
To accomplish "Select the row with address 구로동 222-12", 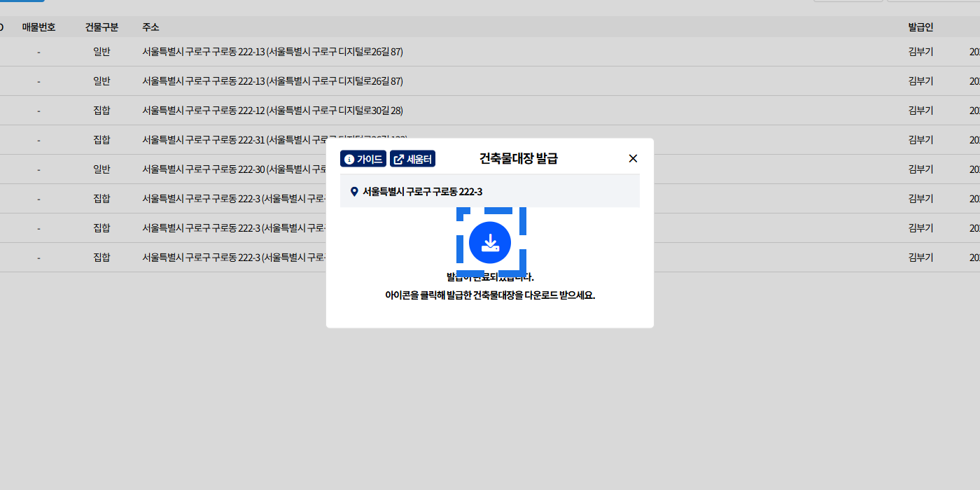I will (x=272, y=111).
